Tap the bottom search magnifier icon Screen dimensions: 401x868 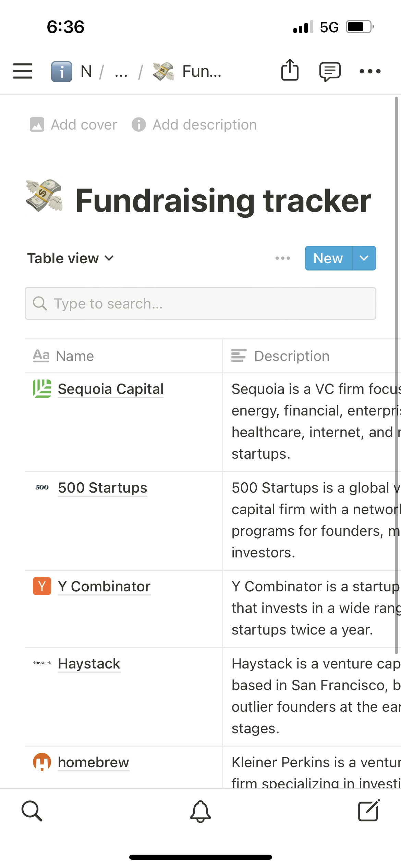tap(32, 811)
